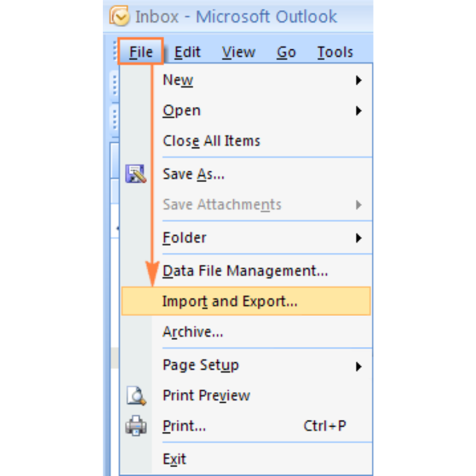Open the Go menu
This screenshot has height=476, width=476.
coord(286,52)
